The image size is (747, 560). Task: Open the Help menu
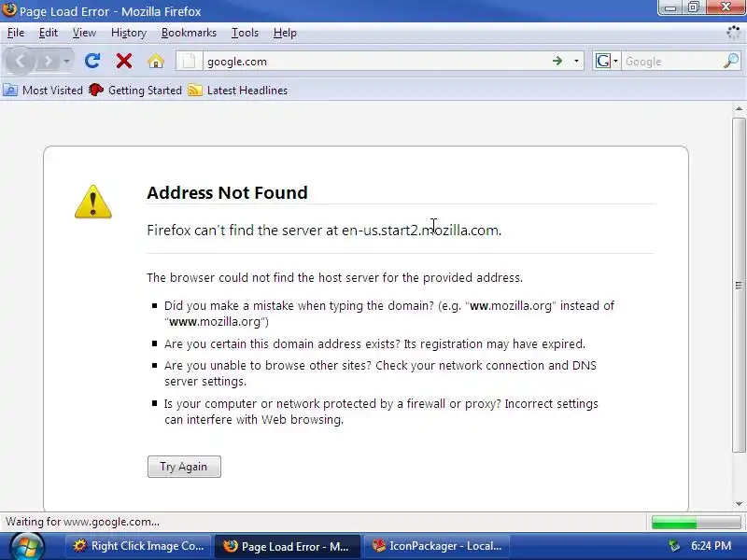(285, 33)
